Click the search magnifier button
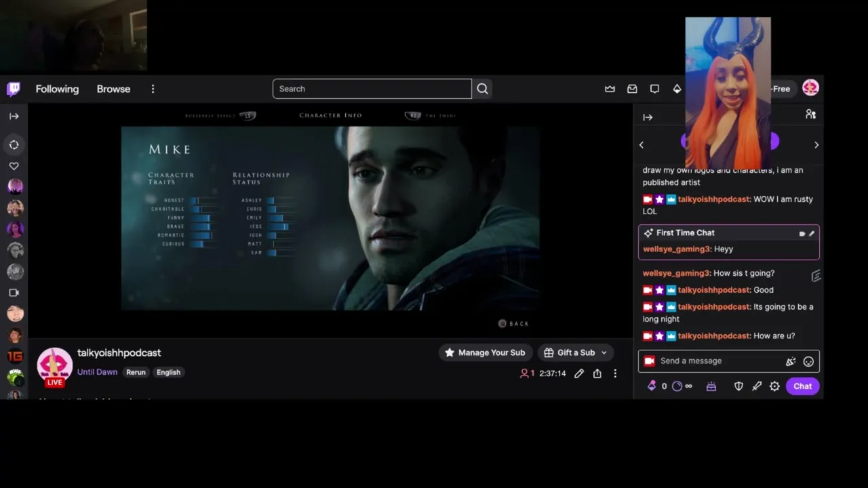This screenshot has width=868, height=488. click(x=482, y=89)
